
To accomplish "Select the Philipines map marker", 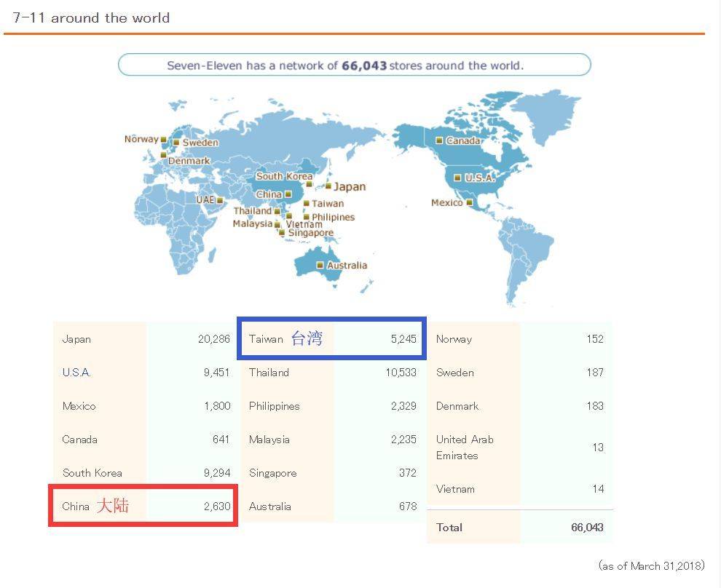I will [306, 217].
